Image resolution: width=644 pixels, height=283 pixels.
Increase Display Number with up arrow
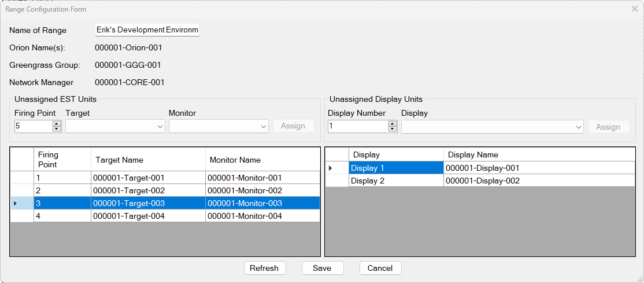point(393,123)
